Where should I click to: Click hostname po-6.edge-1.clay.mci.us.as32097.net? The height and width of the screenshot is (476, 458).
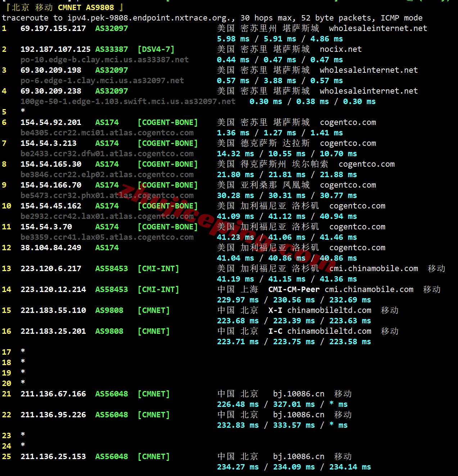[102, 81]
